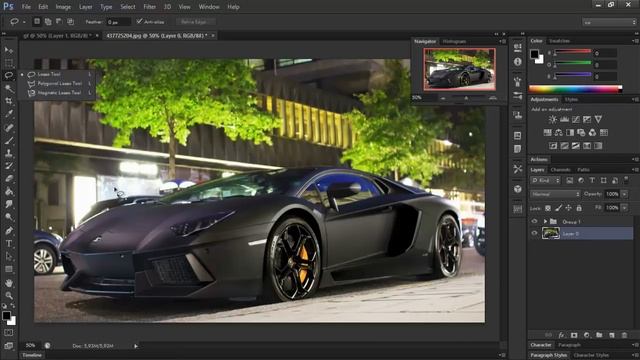640x360 pixels.
Task: Click the color spectrum ramp
Action: click(x=575, y=89)
